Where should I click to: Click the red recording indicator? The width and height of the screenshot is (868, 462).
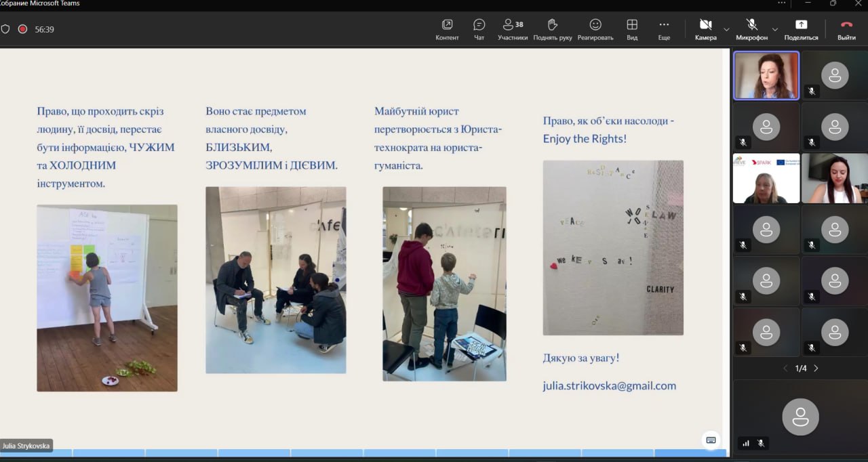point(22,29)
